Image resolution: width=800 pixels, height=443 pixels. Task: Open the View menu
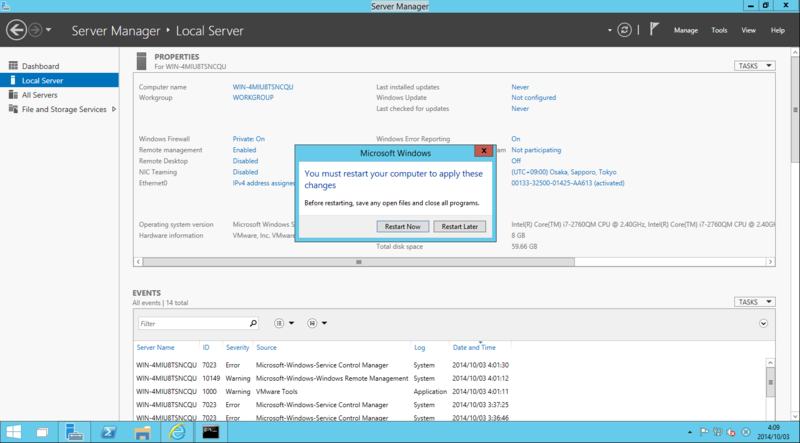(748, 31)
